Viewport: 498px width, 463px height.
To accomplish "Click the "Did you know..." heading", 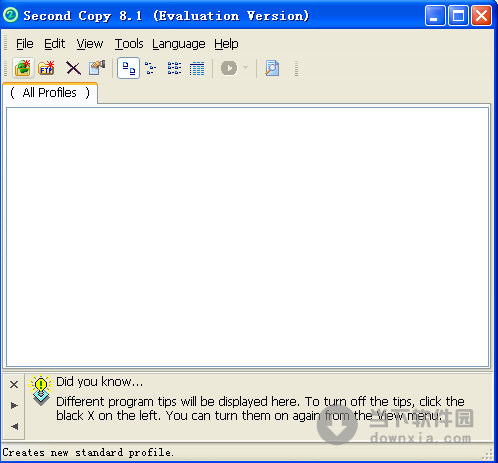I will 99,382.
